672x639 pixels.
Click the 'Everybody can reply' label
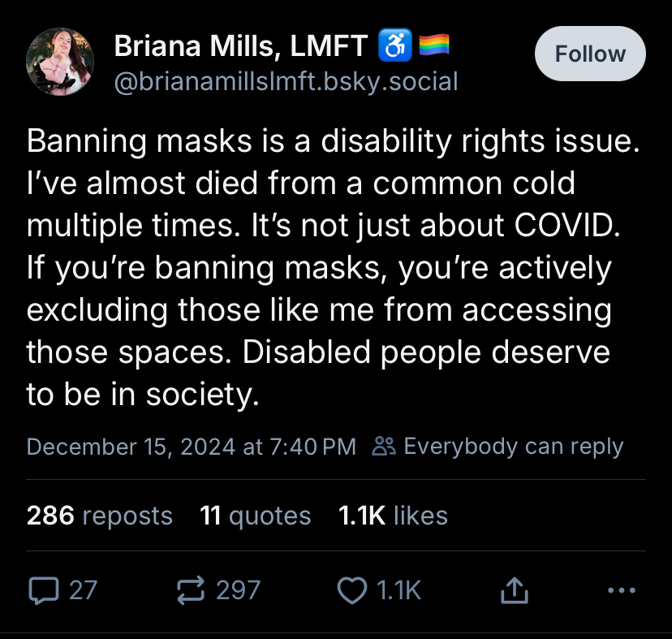coord(513,447)
